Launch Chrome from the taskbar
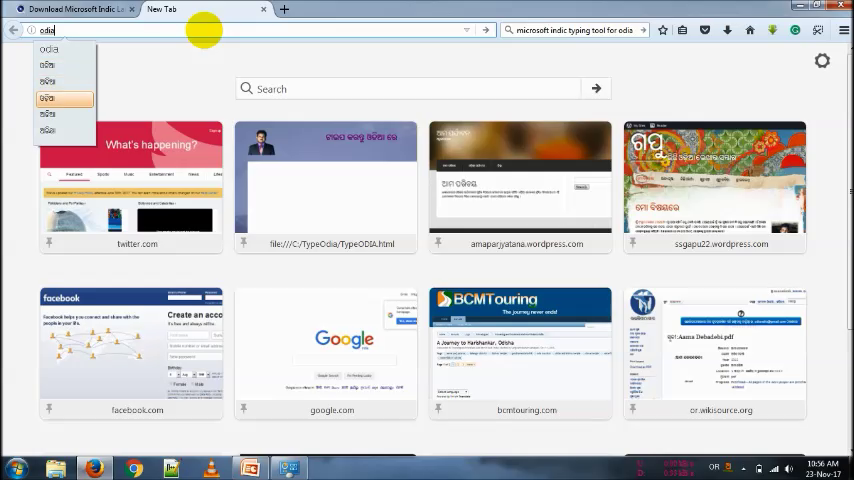The height and width of the screenshot is (480, 854). (x=133, y=468)
